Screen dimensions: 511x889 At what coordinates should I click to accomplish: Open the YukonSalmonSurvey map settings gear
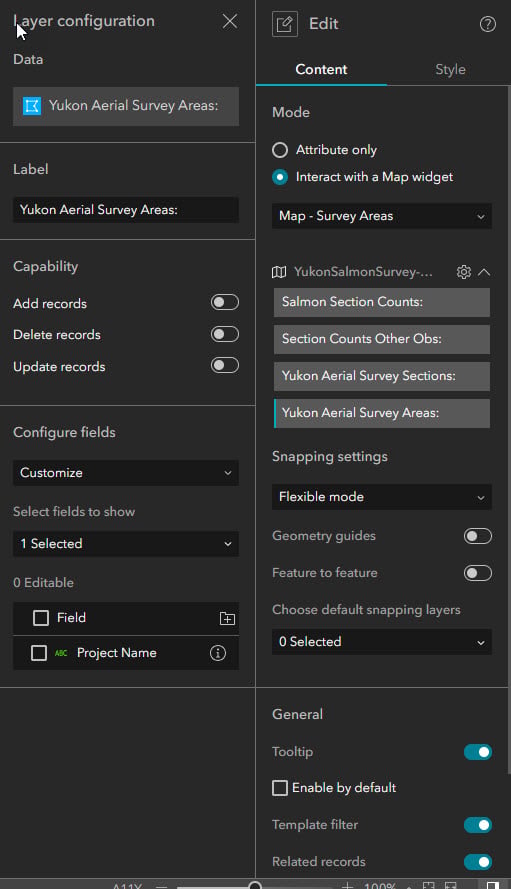click(x=463, y=272)
